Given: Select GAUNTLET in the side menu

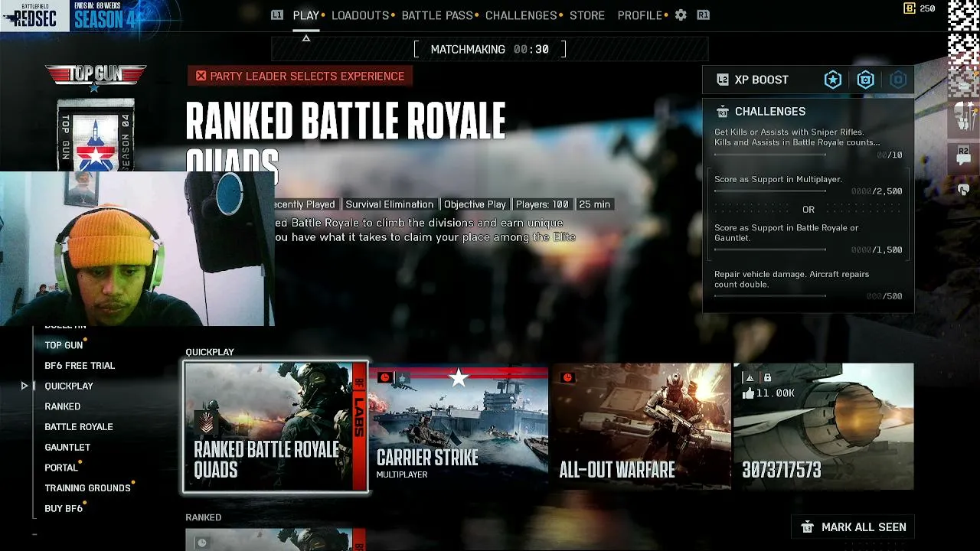Looking at the screenshot, I should coord(67,447).
